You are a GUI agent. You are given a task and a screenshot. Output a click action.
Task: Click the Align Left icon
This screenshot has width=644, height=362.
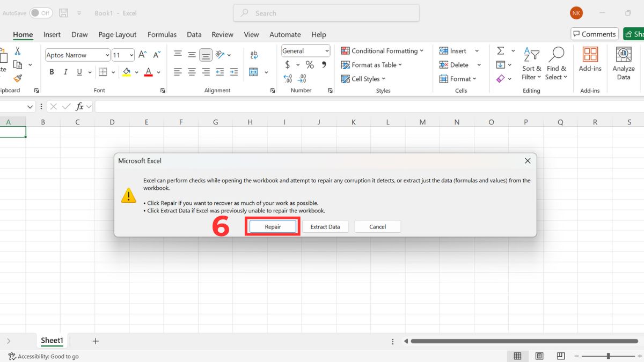(178, 72)
